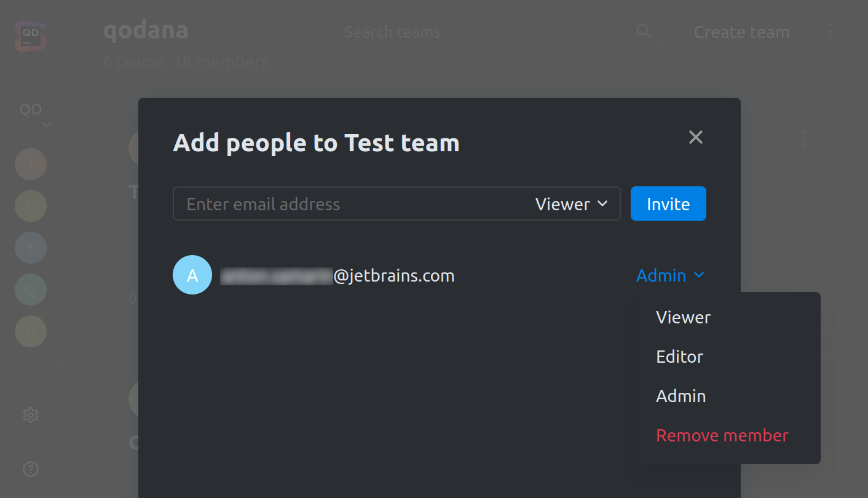Image resolution: width=868 pixels, height=498 pixels.
Task: Click the member's circular avatar in the dialog
Action: click(x=192, y=275)
